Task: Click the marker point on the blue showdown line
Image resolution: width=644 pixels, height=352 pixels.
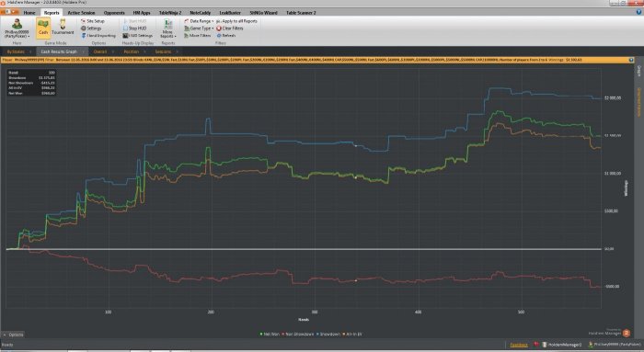Action: click(356, 145)
